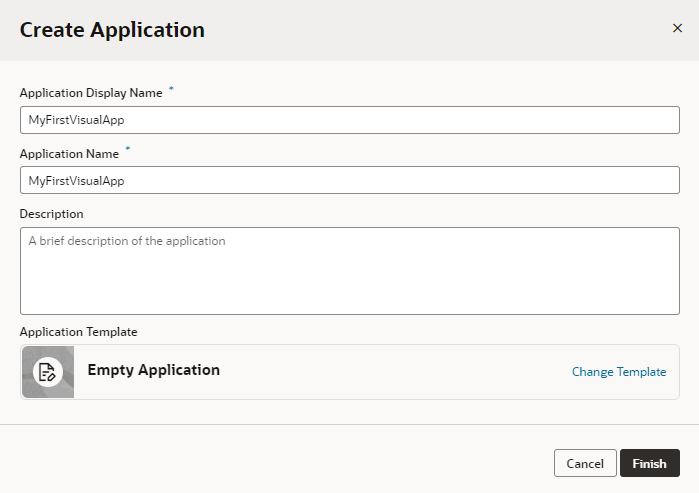Click the required asterisk beside Application Display Name

click(170, 90)
